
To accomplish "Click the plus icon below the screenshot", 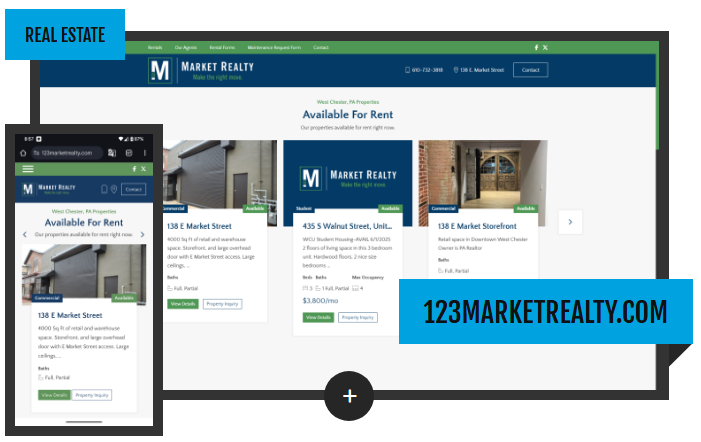I will [349, 396].
